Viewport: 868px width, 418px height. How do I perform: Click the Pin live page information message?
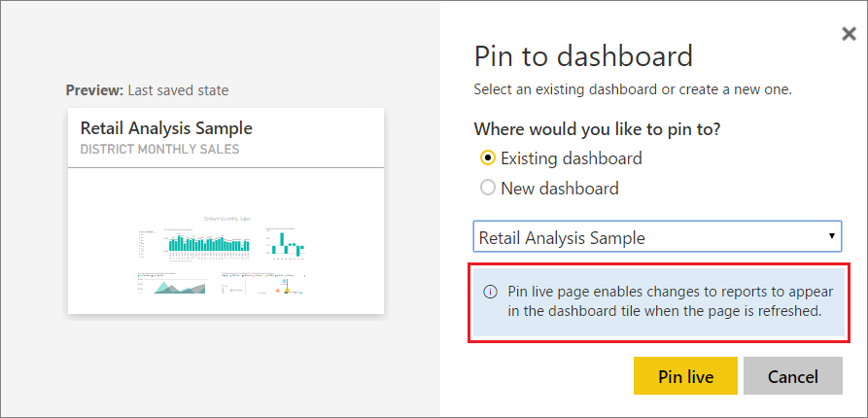[659, 301]
